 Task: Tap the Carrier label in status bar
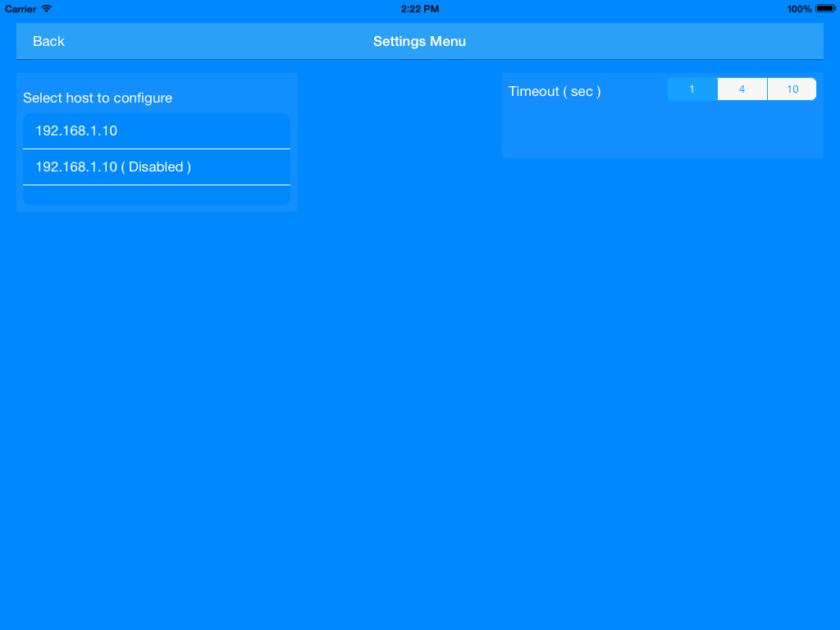(21, 9)
